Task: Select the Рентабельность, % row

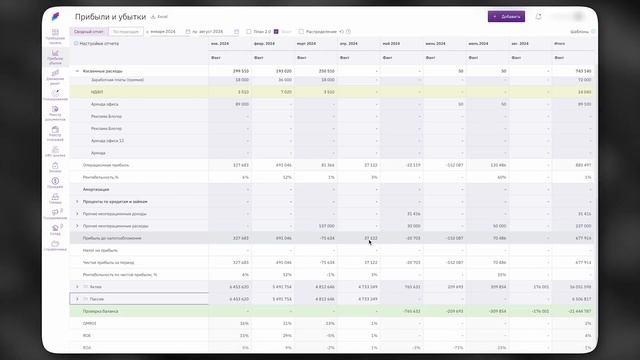Action: (x=331, y=177)
